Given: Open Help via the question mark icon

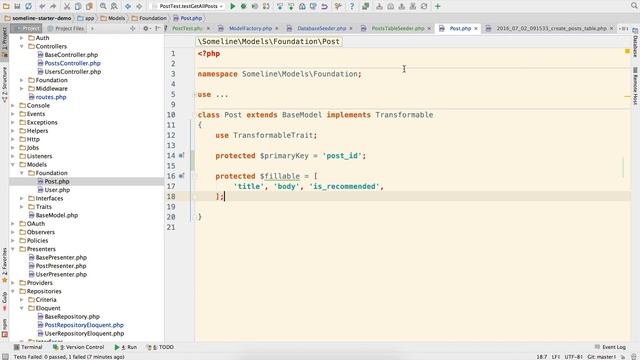Looking at the screenshot, I should 352,6.
